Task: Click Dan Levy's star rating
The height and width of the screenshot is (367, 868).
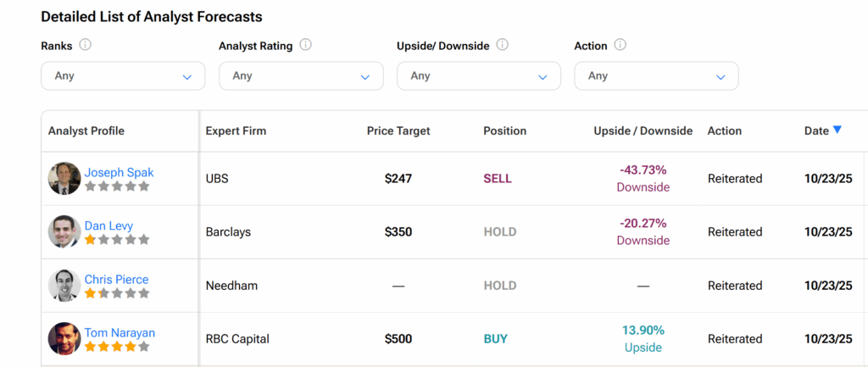Action: (117, 240)
